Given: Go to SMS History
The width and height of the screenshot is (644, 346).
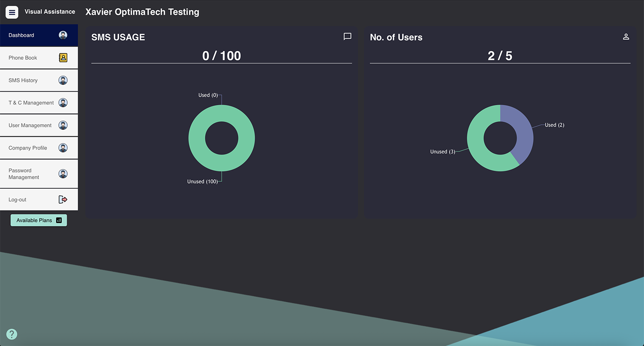Looking at the screenshot, I should [x=39, y=80].
